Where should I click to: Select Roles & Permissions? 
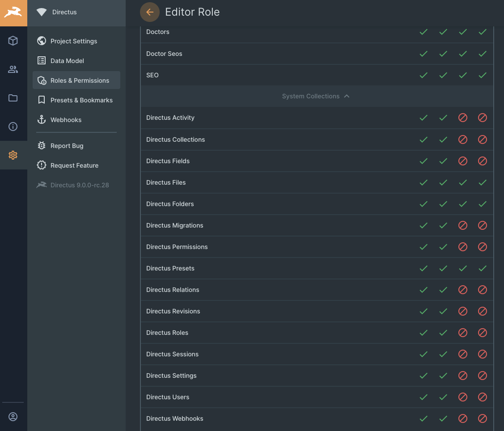coord(76,80)
